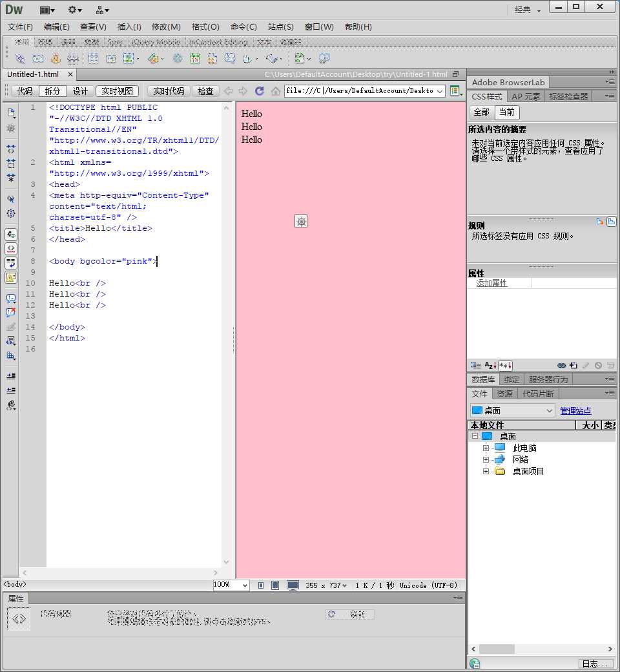Screen dimensions: 620x672
Task: Show category view in CSS properties
Action: (475, 365)
